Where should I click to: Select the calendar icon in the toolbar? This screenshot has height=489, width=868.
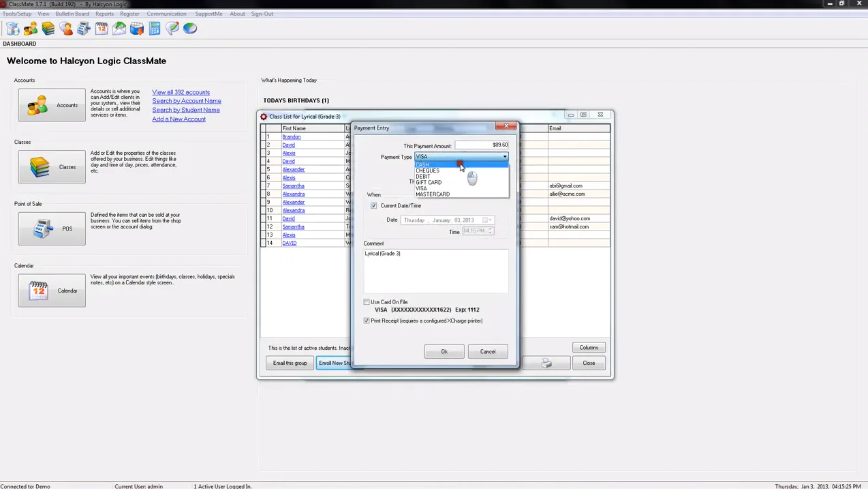(101, 28)
